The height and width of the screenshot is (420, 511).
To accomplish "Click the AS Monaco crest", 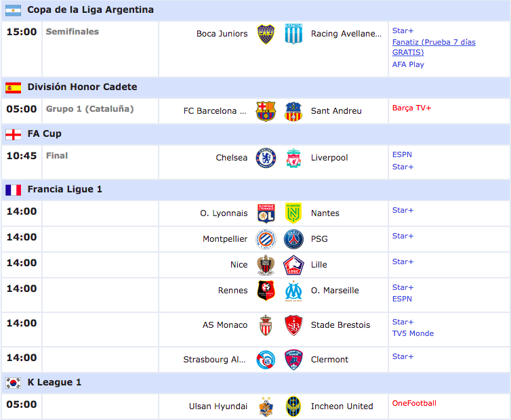I will tap(266, 325).
